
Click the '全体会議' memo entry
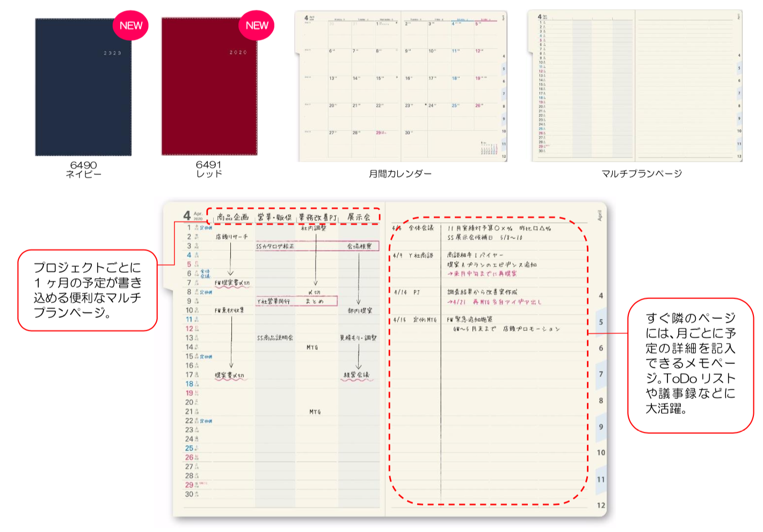tap(421, 228)
